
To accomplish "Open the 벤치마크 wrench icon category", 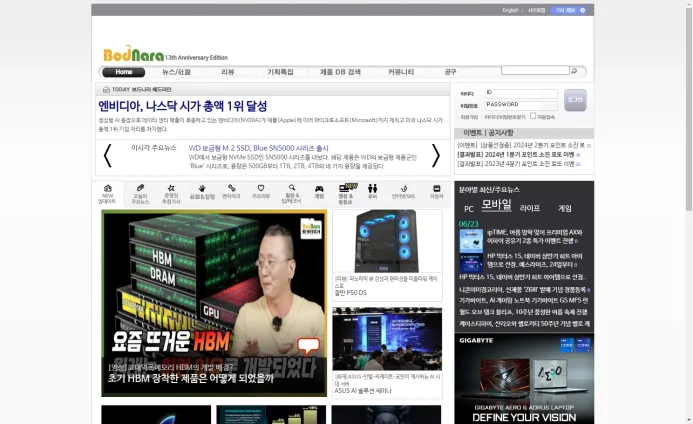I will pos(231,191).
